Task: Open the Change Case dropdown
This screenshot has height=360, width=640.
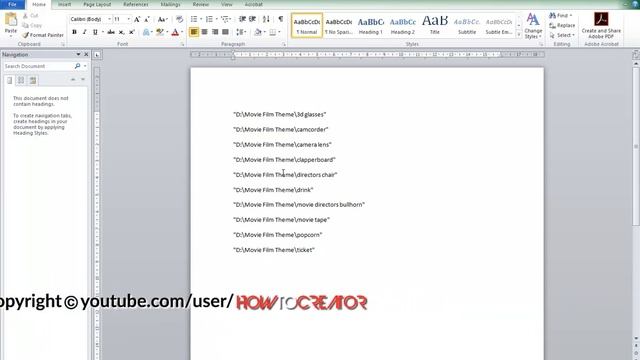Action: (162, 19)
